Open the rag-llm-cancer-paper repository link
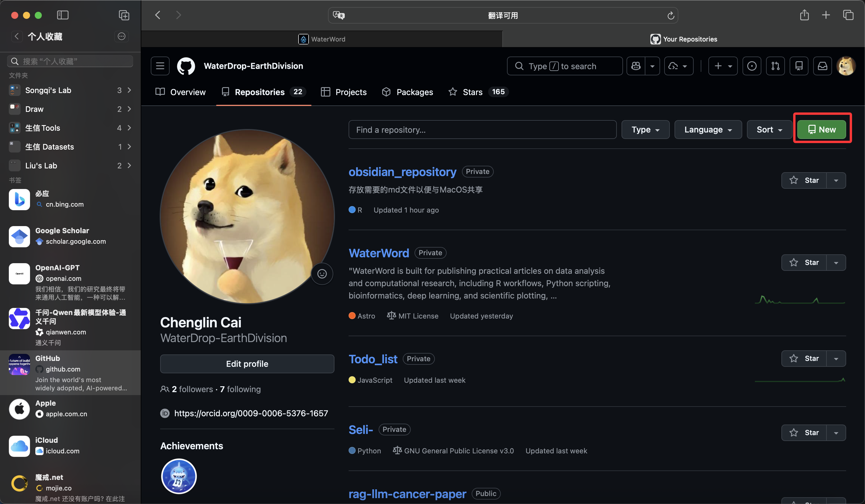 pyautogui.click(x=407, y=494)
